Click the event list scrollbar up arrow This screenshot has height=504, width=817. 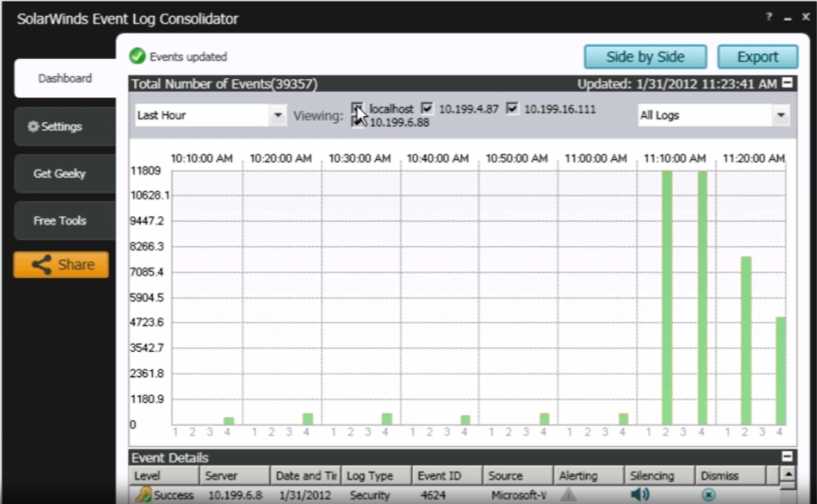(787, 474)
